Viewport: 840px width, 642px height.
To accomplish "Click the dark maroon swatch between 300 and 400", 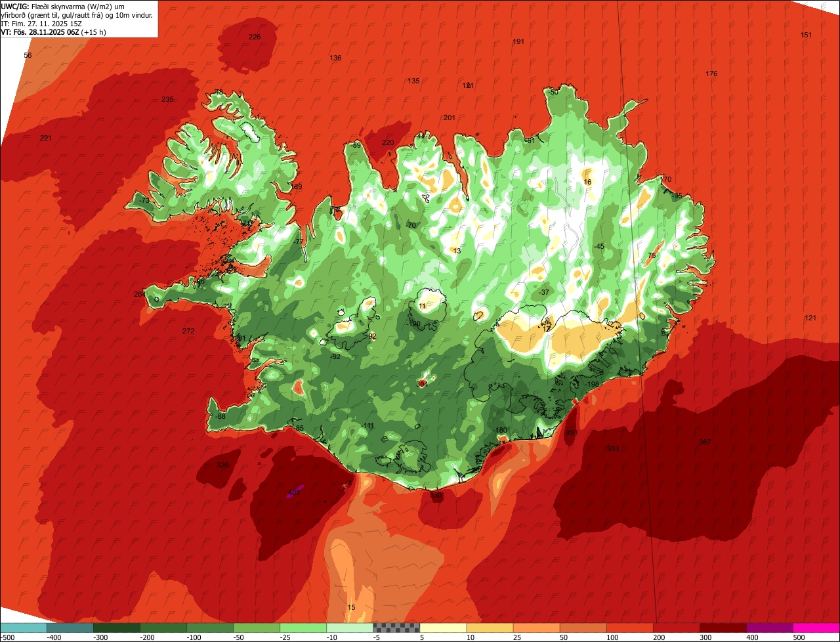I will (723, 628).
